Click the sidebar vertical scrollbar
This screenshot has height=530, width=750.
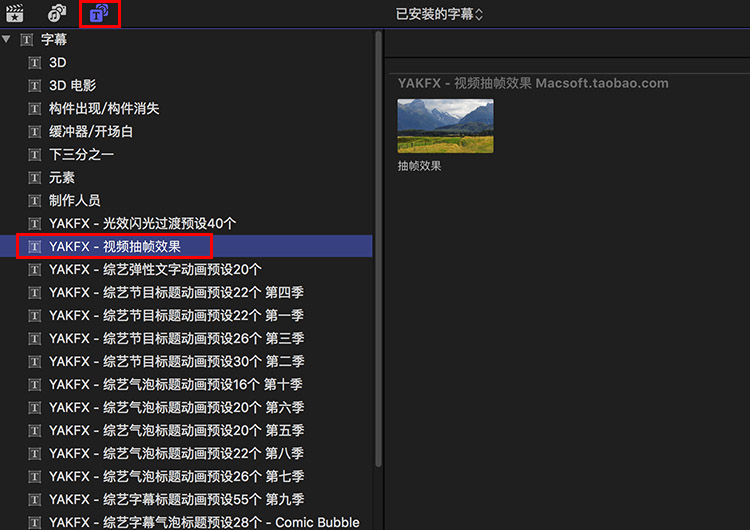click(x=378, y=249)
